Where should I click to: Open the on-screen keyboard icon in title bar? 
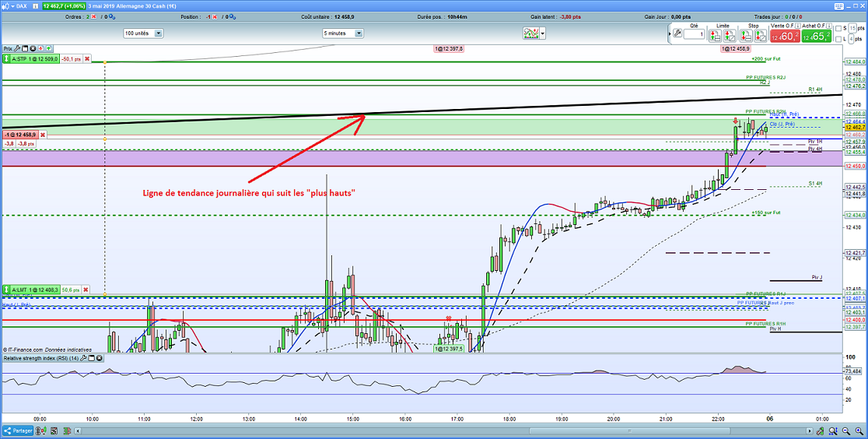(x=839, y=6)
